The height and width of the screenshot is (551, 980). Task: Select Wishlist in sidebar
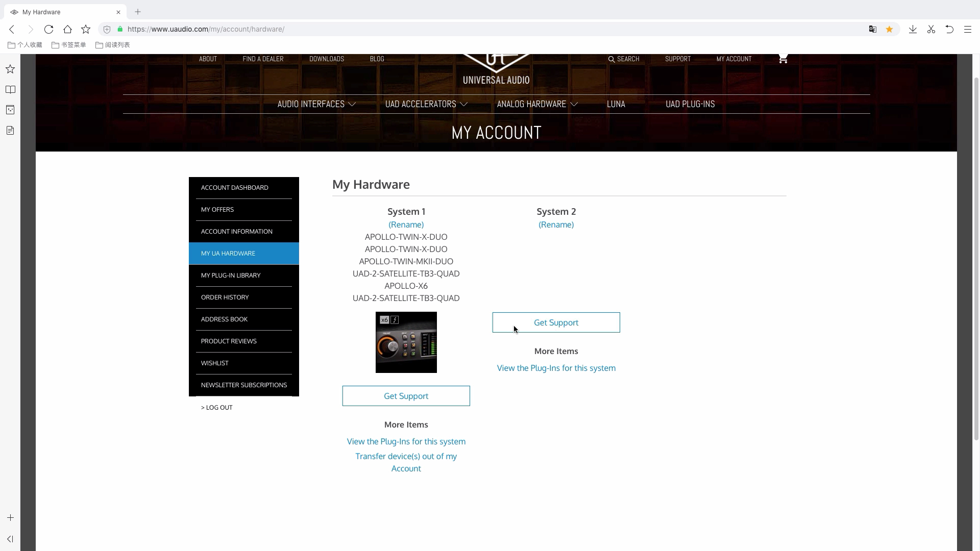tap(244, 363)
